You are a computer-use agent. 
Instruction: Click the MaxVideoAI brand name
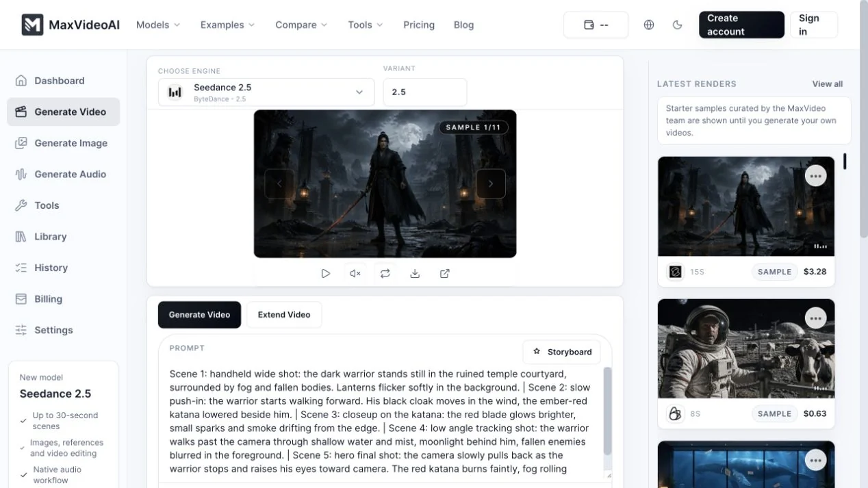click(84, 25)
